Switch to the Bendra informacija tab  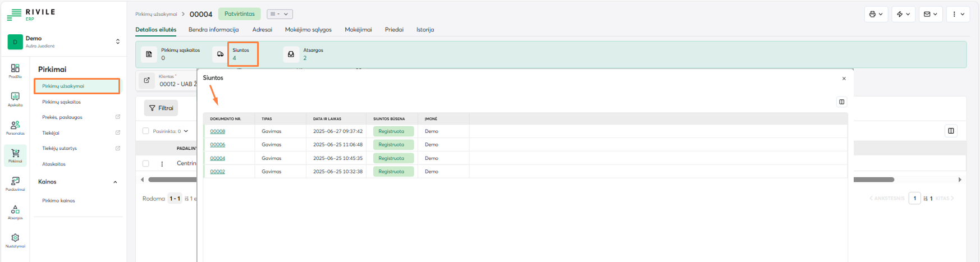coord(213,30)
